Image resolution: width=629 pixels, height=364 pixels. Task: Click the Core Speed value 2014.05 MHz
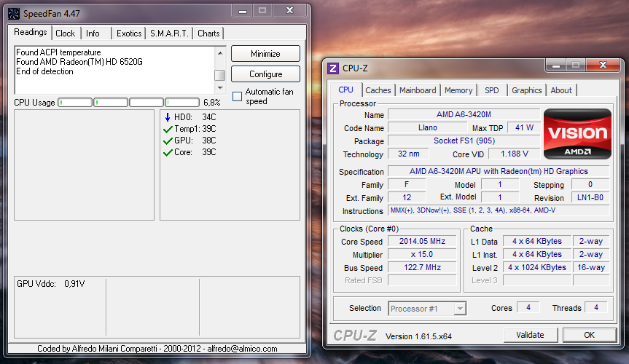422,241
